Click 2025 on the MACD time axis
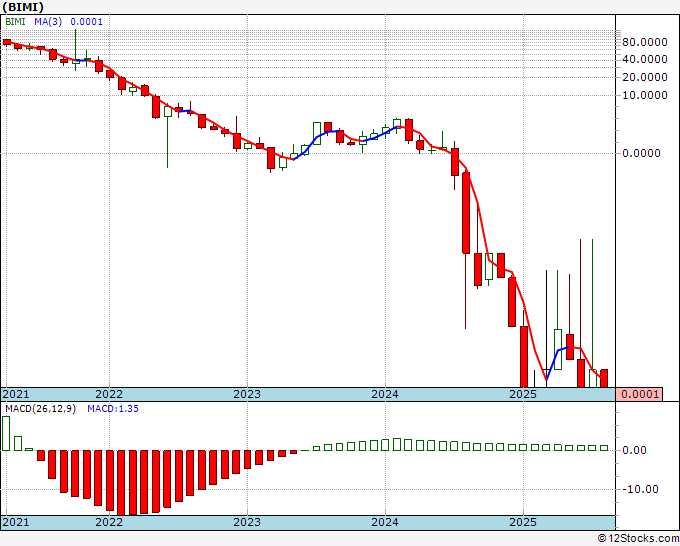The image size is (680, 546). pyautogui.click(x=523, y=522)
